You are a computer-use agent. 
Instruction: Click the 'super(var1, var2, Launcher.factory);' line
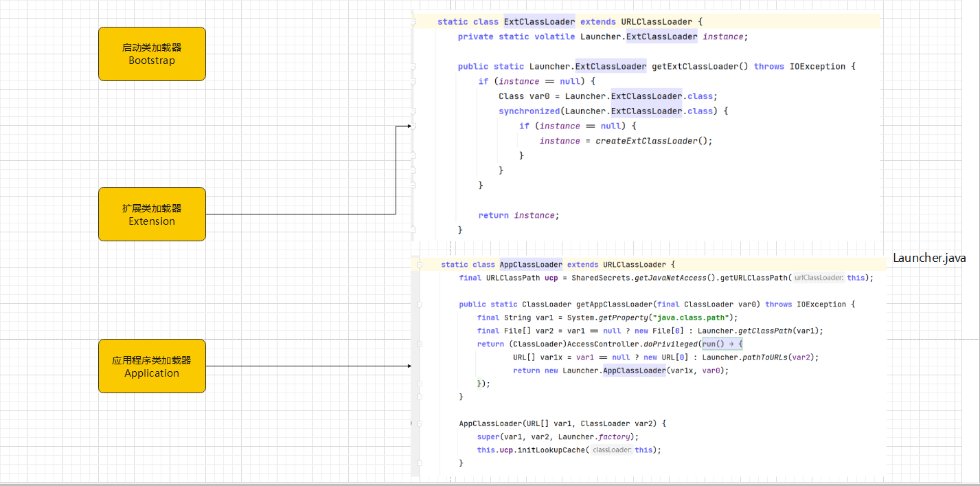pos(558,437)
